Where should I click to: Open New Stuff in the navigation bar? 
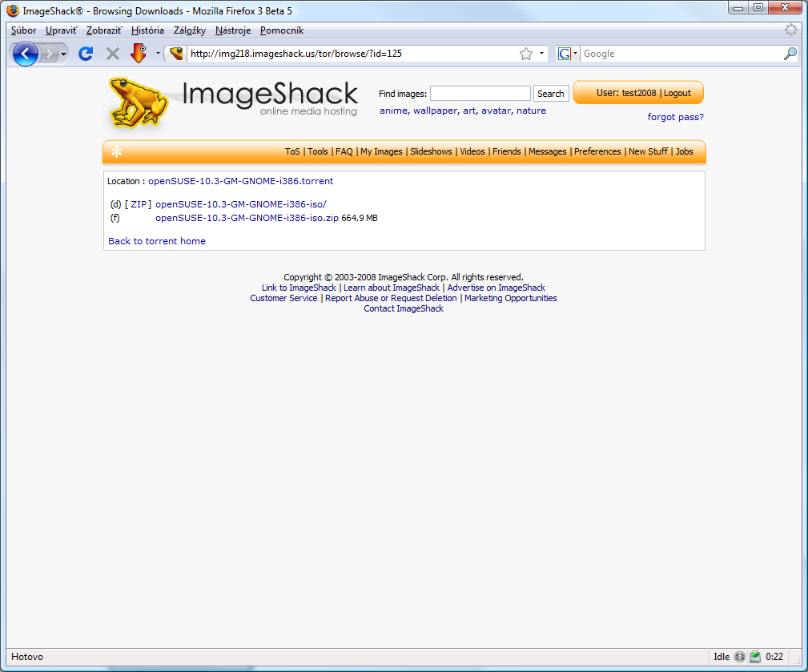coord(649,151)
